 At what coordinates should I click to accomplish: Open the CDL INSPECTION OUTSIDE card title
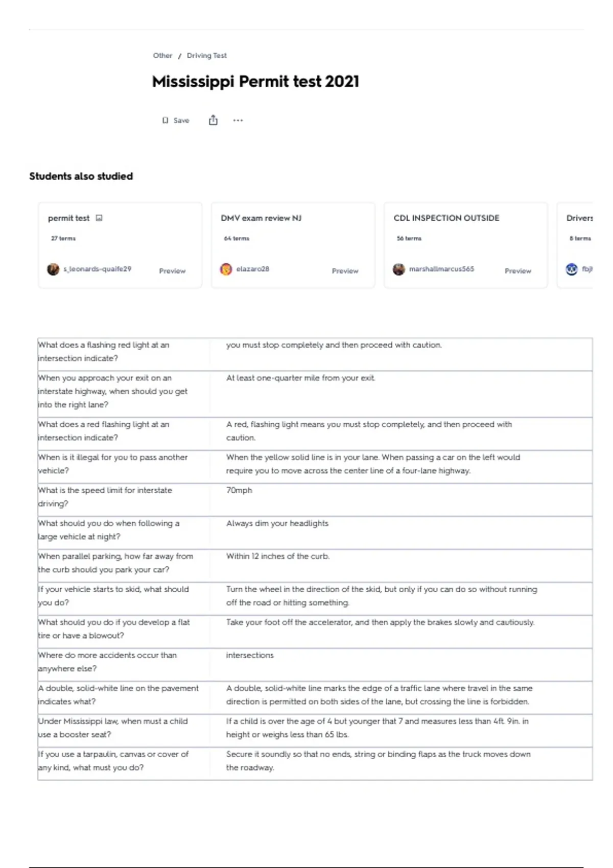coord(446,218)
